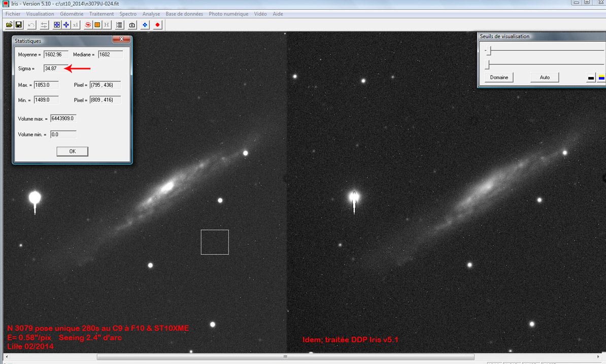Click the Moyenne value field 1602.96
The height and width of the screenshot is (364, 606).
56,54
